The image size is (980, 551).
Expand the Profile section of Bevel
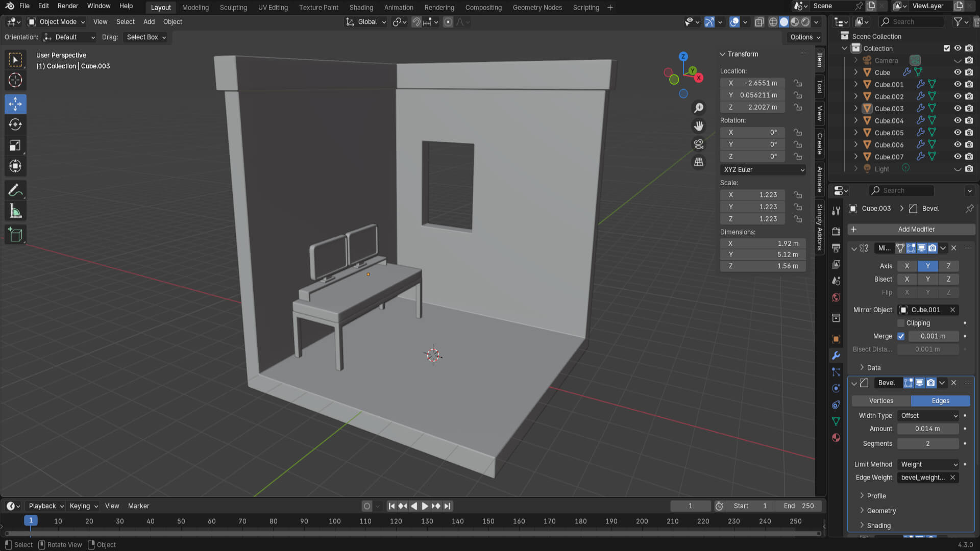coord(876,496)
